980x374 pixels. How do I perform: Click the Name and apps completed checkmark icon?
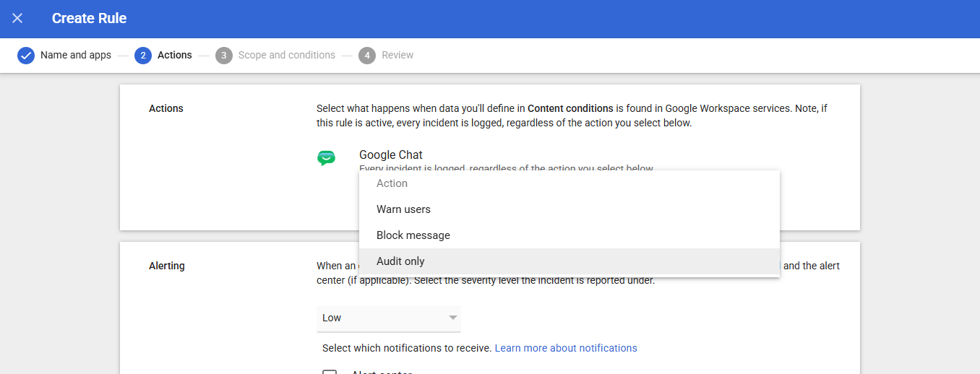tap(26, 56)
